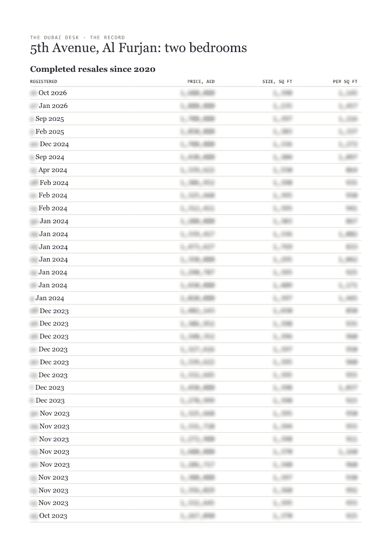Select the Oct 2023 row at the bottom
This screenshot has height=554, width=392.
pos(196,516)
